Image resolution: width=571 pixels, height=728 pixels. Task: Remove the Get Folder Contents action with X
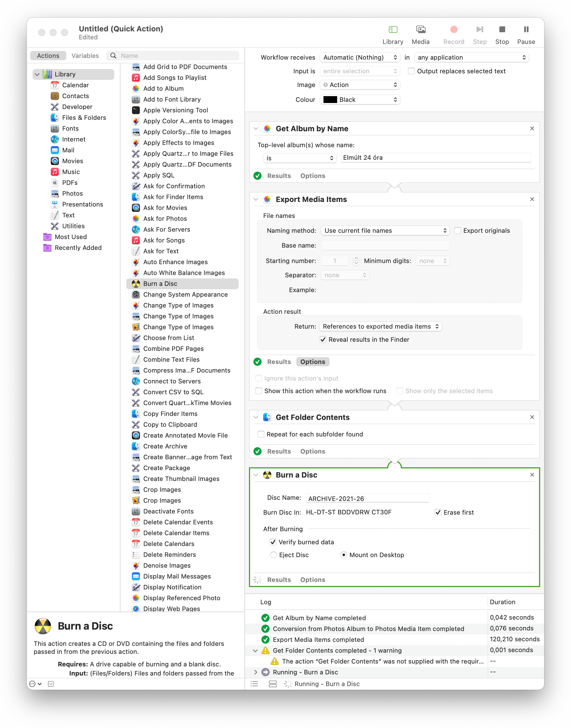click(532, 417)
